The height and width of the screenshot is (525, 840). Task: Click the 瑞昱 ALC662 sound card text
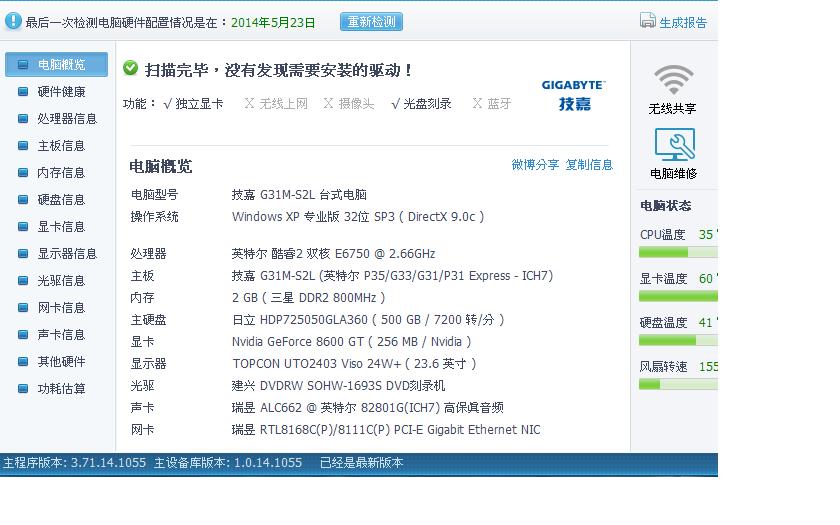tap(368, 408)
